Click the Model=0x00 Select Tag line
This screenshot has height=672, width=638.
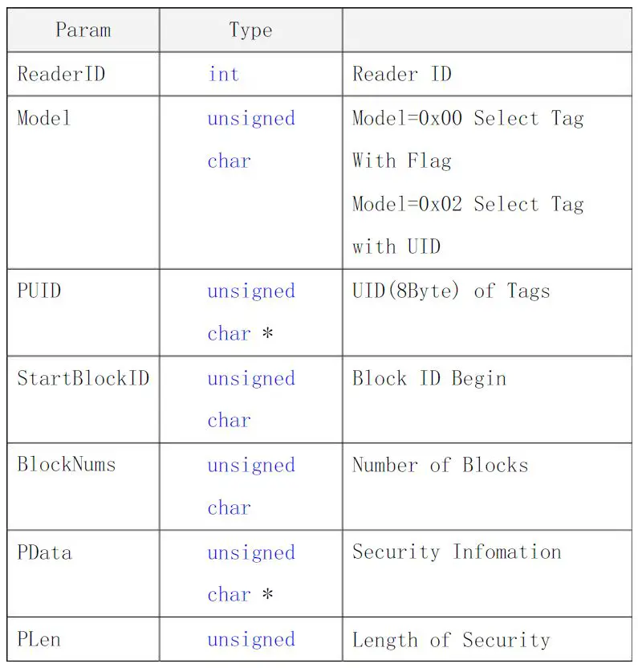click(x=468, y=118)
